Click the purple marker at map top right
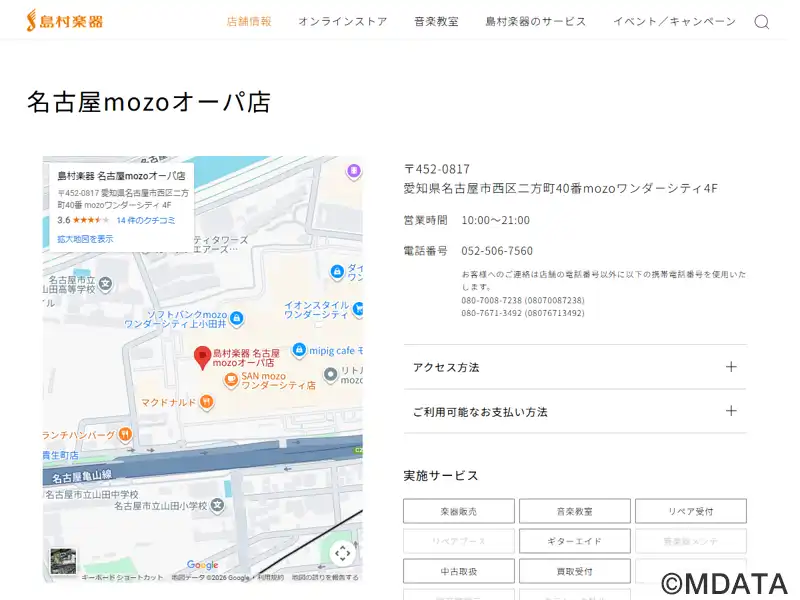Screen dimensions: 800x600 [354, 171]
